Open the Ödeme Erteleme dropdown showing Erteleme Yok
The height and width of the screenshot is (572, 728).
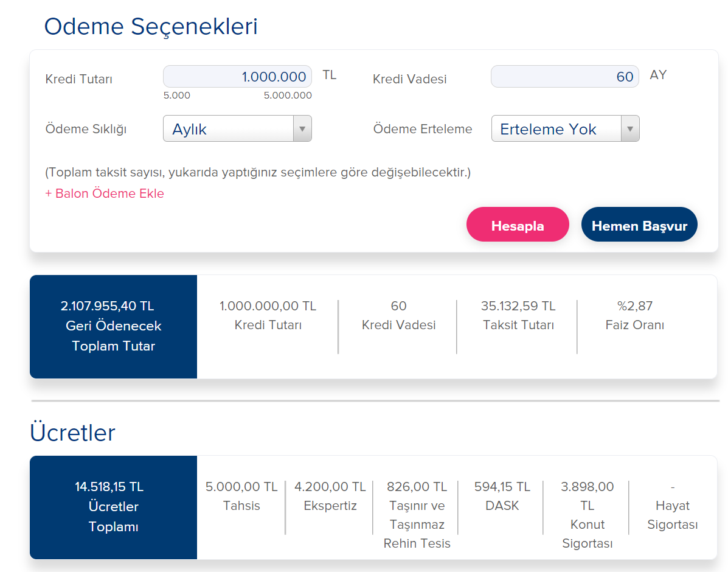point(565,129)
